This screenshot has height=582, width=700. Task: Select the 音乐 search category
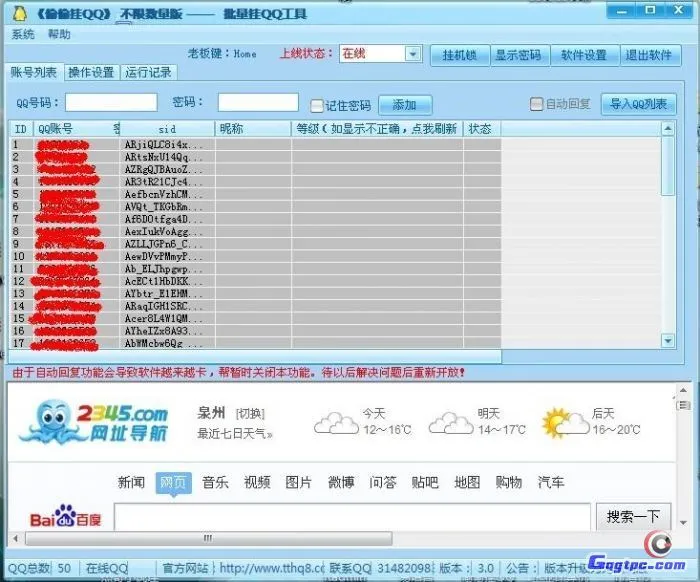(215, 482)
